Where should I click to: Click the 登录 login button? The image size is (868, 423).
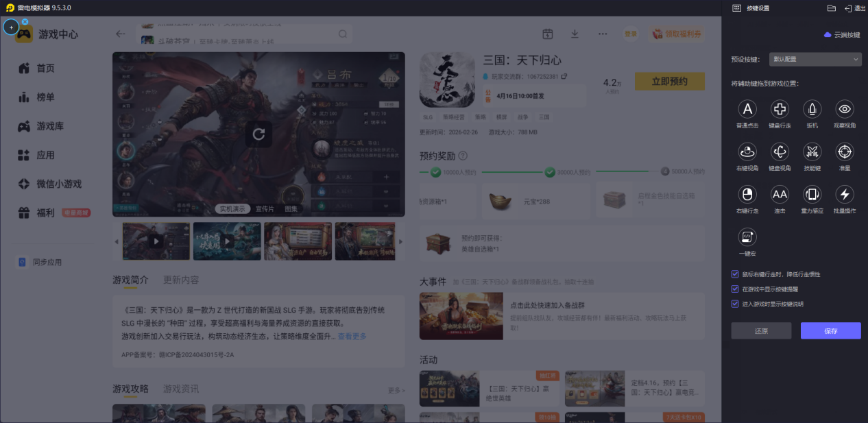pyautogui.click(x=630, y=34)
